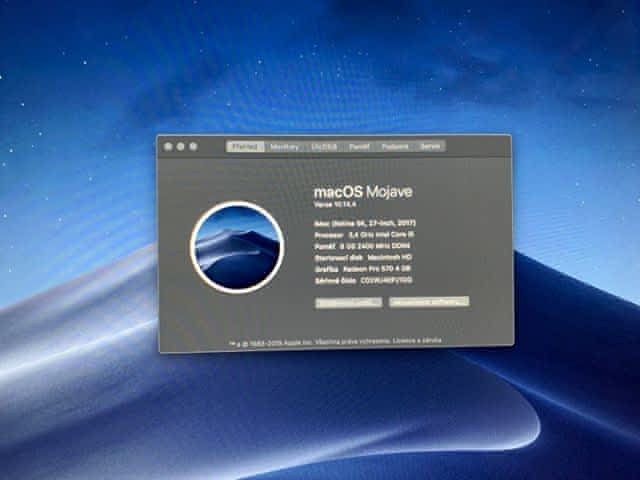Click the Grafika Radeon Pro 570 line

362,269
